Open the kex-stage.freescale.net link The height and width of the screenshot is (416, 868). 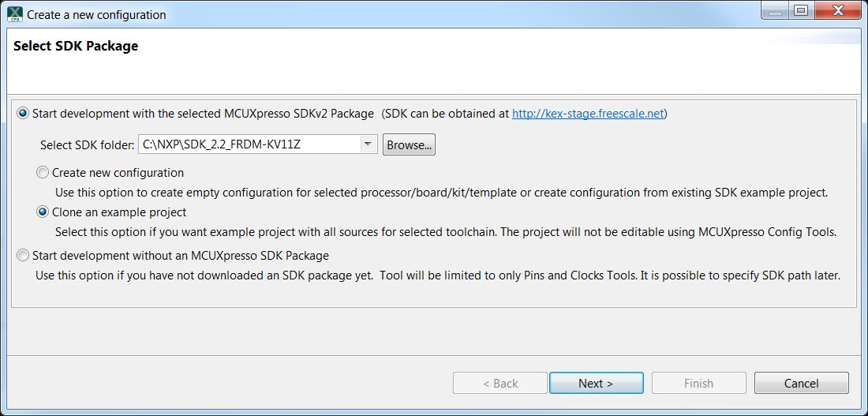pos(587,114)
